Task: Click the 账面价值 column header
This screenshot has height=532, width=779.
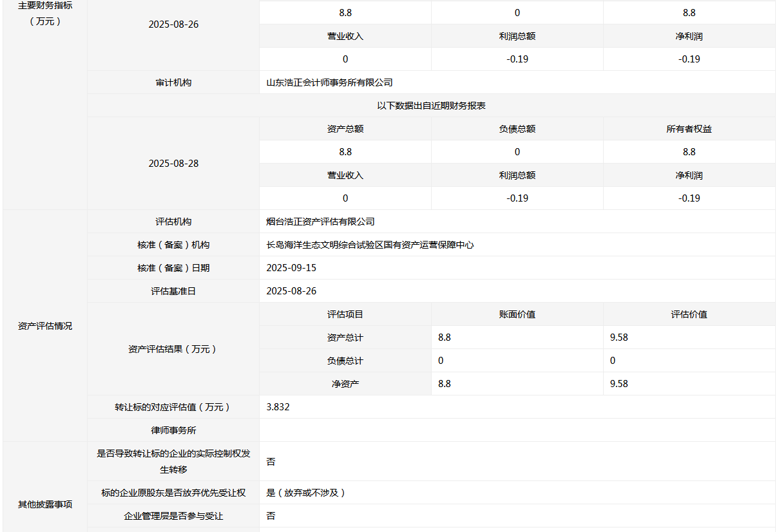Action: [x=517, y=314]
